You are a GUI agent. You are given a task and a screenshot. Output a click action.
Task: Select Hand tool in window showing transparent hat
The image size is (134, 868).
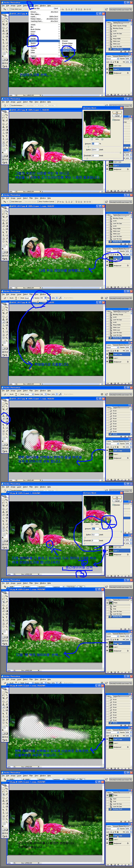coord(3,434)
